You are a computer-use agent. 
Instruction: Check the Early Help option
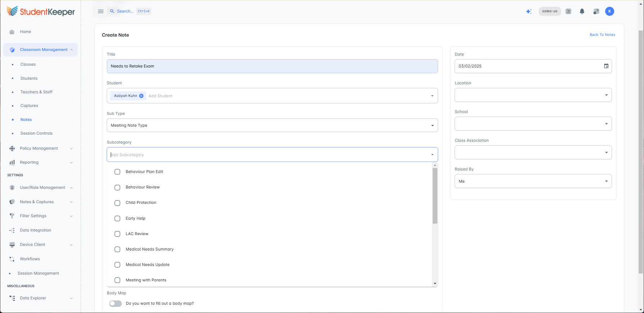point(117,218)
